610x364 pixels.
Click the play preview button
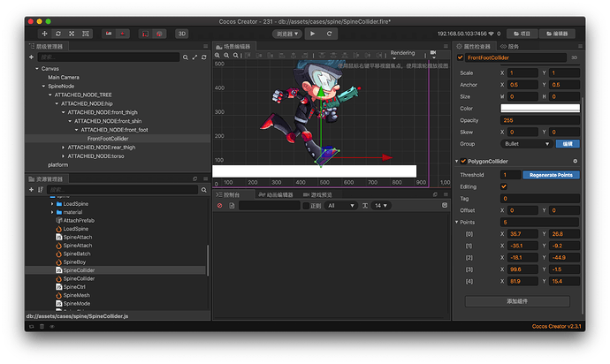312,34
